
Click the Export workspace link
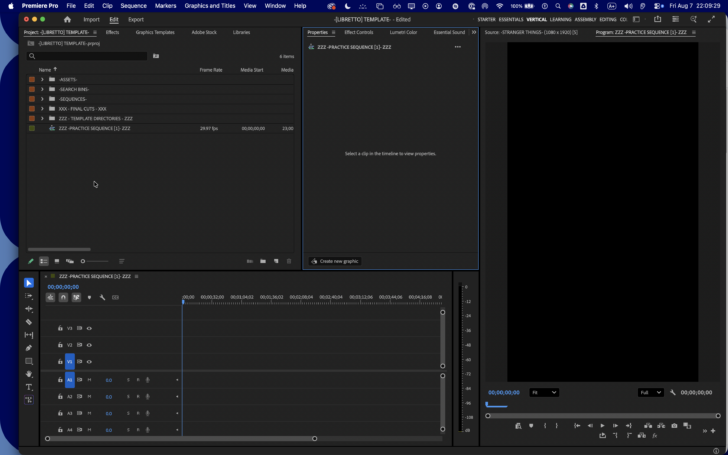tap(136, 20)
